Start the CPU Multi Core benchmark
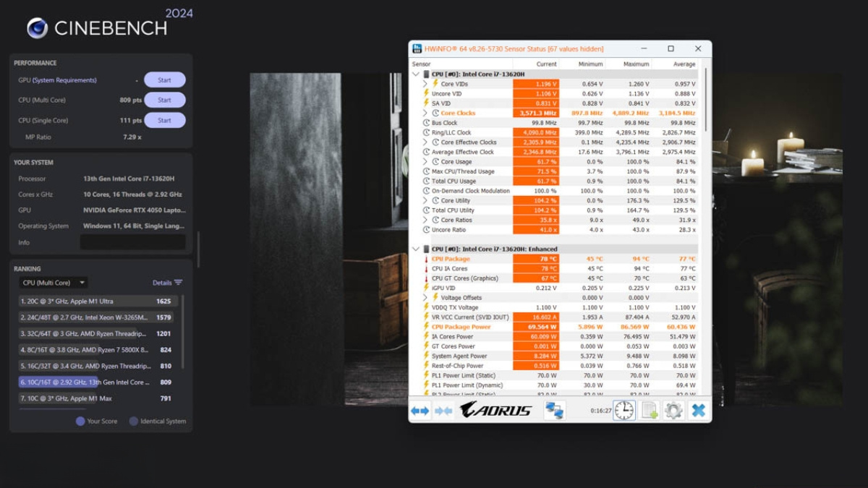This screenshot has width=868, height=488. pyautogui.click(x=165, y=100)
